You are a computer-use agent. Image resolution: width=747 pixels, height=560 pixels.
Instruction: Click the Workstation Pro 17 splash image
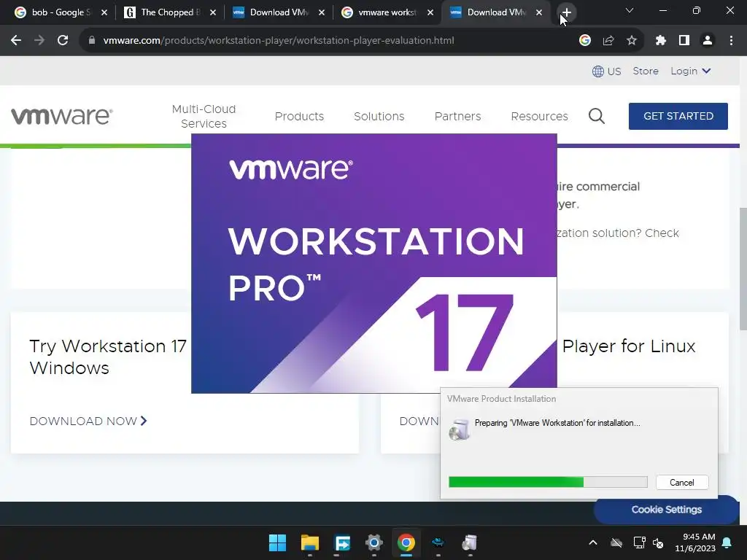click(374, 263)
